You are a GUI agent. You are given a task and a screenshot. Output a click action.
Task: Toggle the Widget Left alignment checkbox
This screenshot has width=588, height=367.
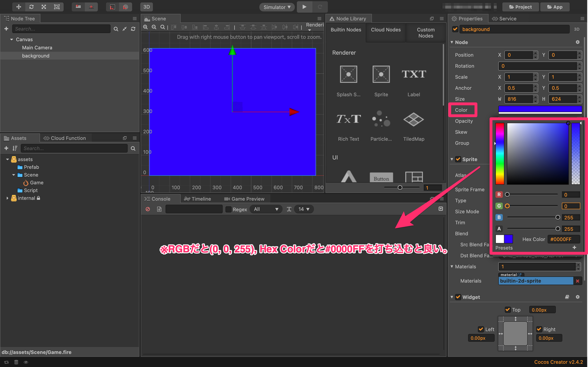tap(481, 329)
